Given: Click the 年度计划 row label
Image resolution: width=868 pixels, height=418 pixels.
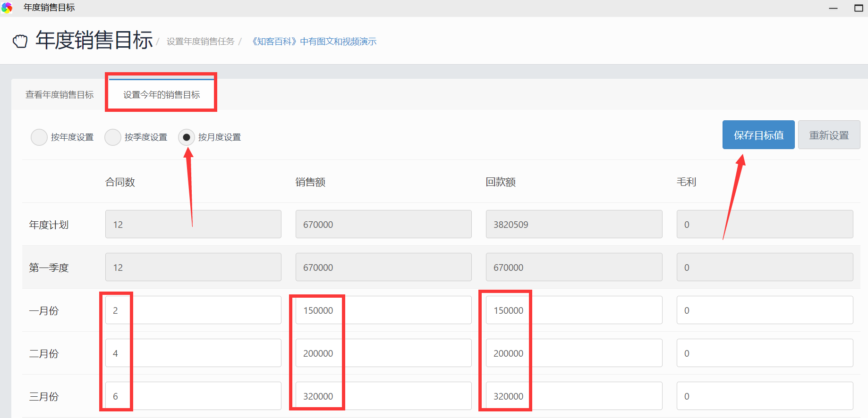Looking at the screenshot, I should 49,225.
